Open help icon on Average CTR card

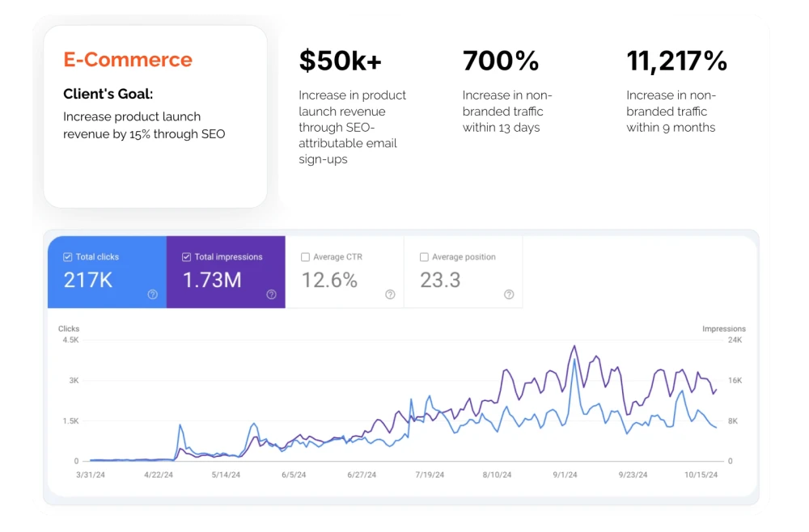point(390,294)
